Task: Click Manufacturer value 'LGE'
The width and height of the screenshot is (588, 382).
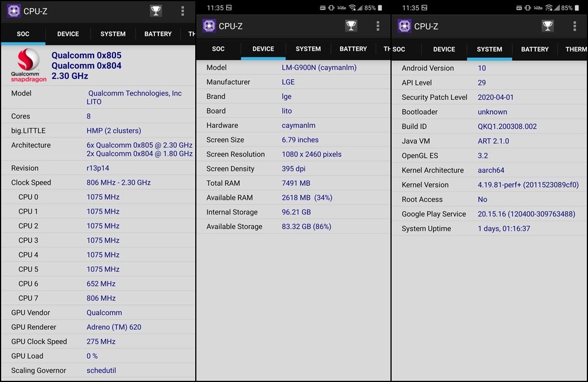Action: (x=288, y=82)
